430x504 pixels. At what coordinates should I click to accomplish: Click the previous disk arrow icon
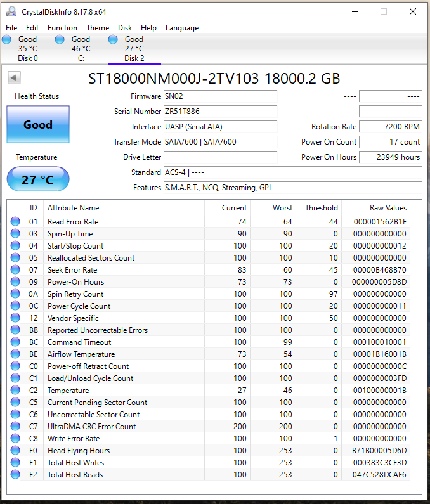coord(14,77)
